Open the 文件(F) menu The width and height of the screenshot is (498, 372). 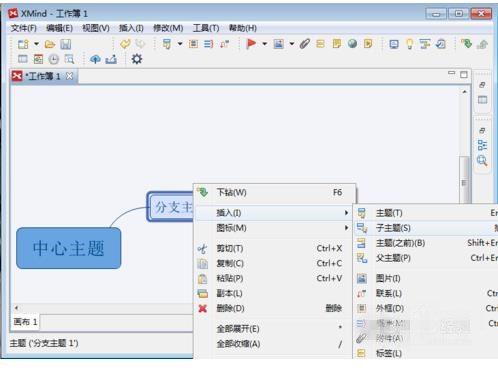point(24,28)
